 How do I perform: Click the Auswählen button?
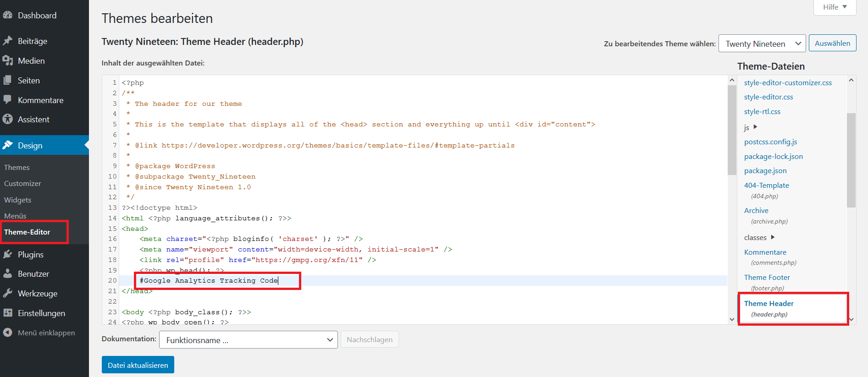[832, 43]
